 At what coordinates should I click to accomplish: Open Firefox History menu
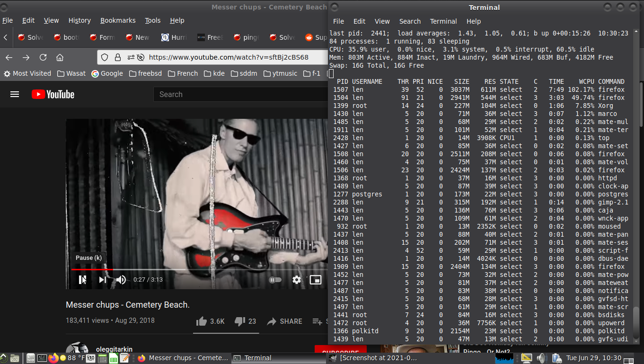point(79,20)
